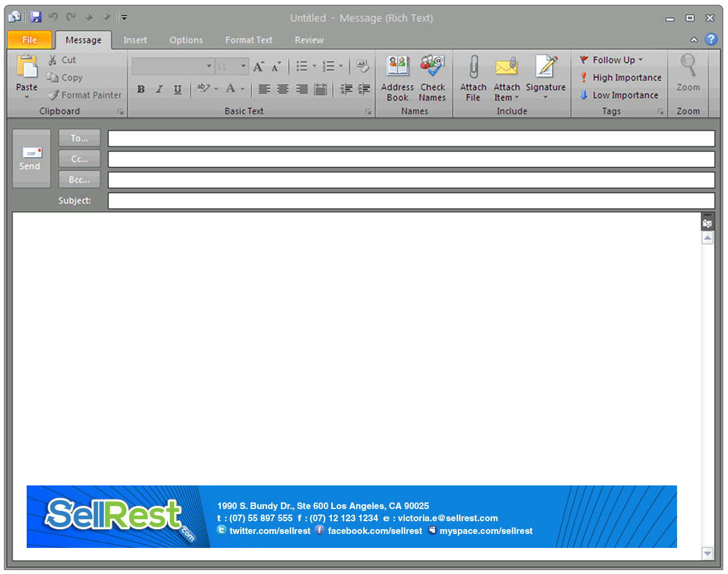Increase the paragraph indent
Screen dimensions: 728x574
[364, 89]
